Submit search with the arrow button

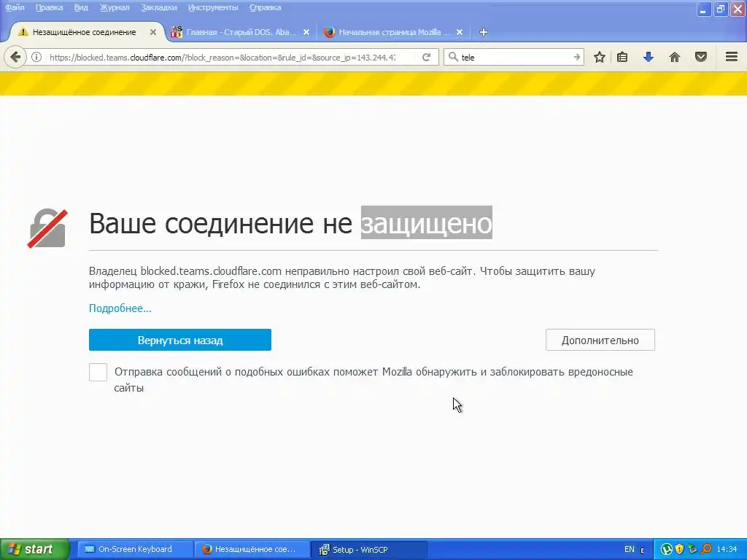tap(576, 57)
